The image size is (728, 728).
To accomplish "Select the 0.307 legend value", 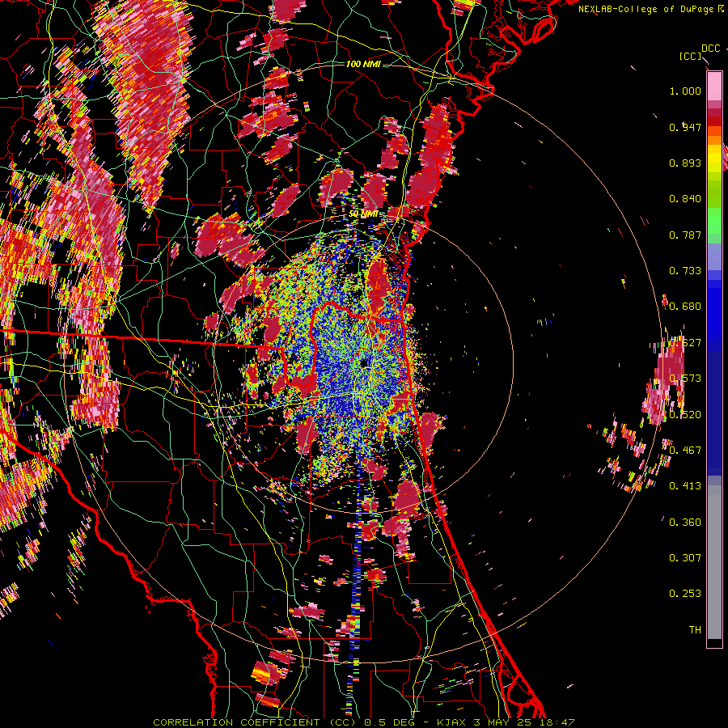I will tap(685, 558).
